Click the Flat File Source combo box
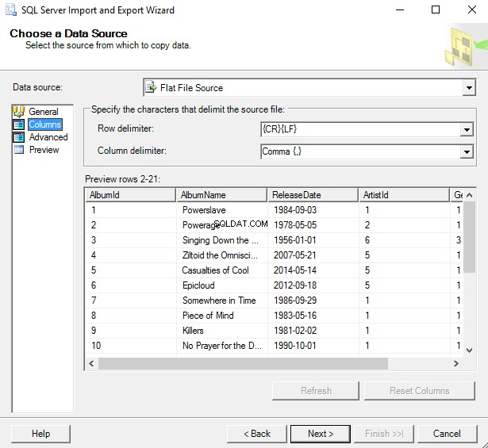The image size is (488, 448). [309, 88]
